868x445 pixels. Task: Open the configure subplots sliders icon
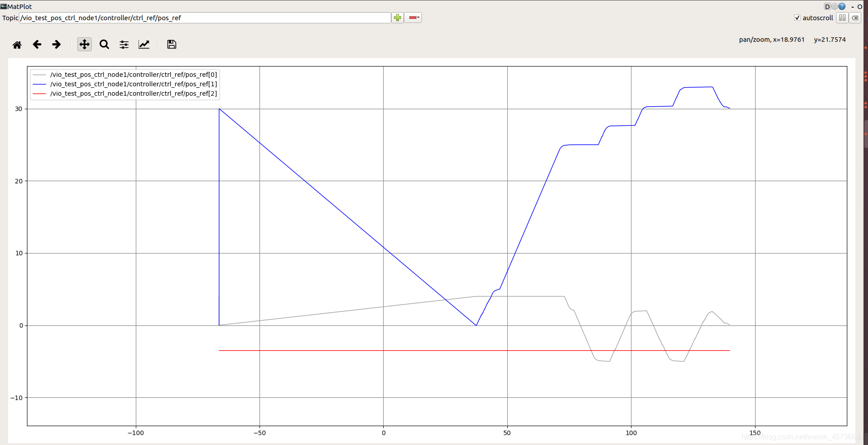124,44
